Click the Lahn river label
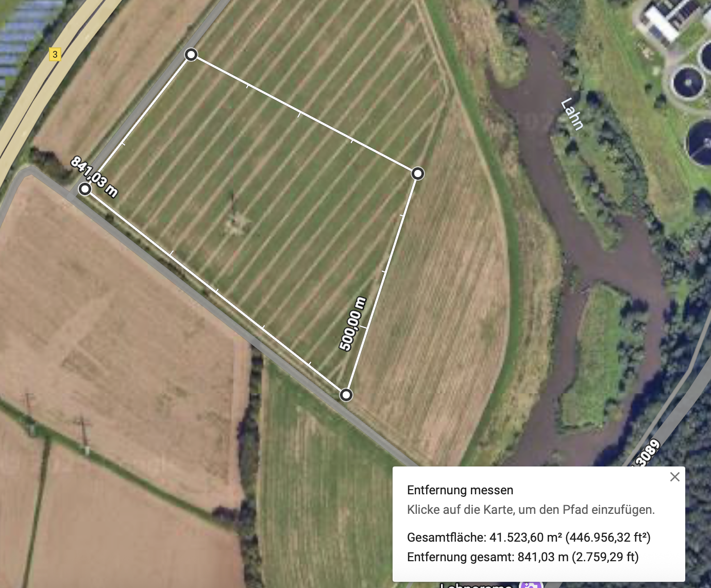The width and height of the screenshot is (711, 588). [x=572, y=114]
